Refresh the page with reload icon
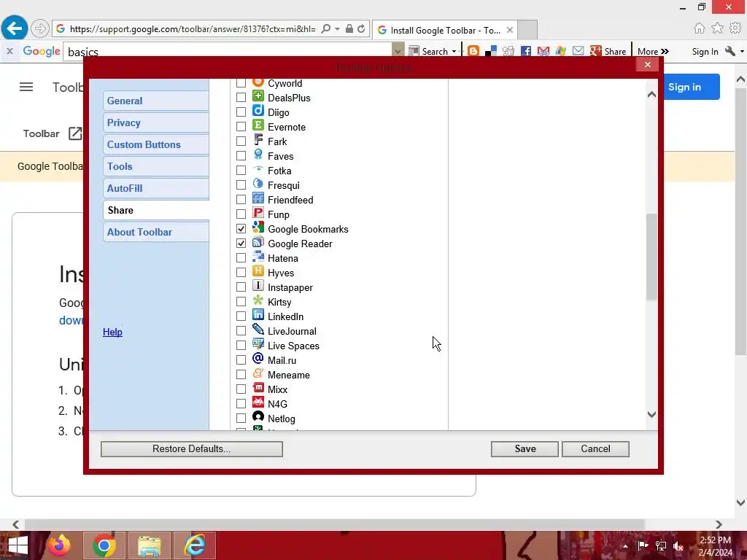This screenshot has height=560, width=747. tap(361, 28)
